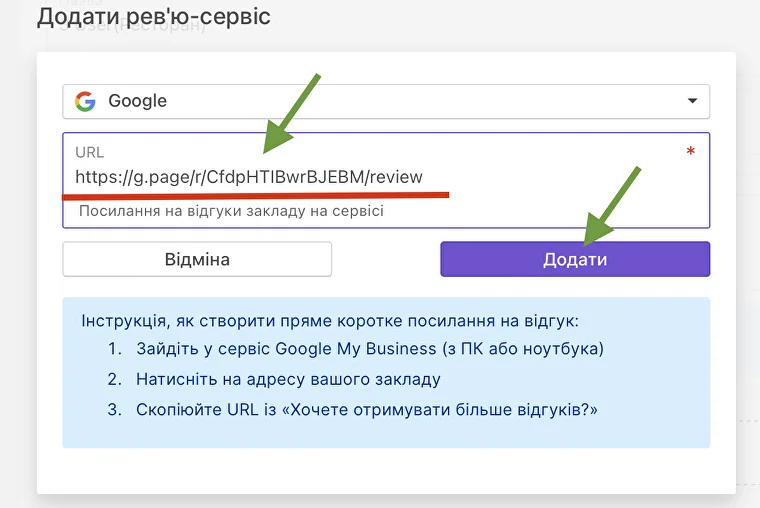Expand the service dropdown arrow
The height and width of the screenshot is (508, 760).
click(692, 101)
